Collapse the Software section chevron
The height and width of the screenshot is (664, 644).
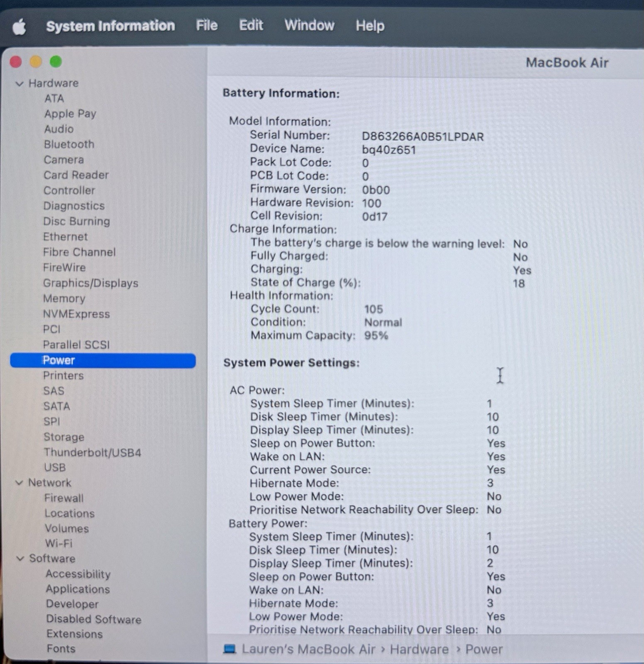pyautogui.click(x=20, y=559)
